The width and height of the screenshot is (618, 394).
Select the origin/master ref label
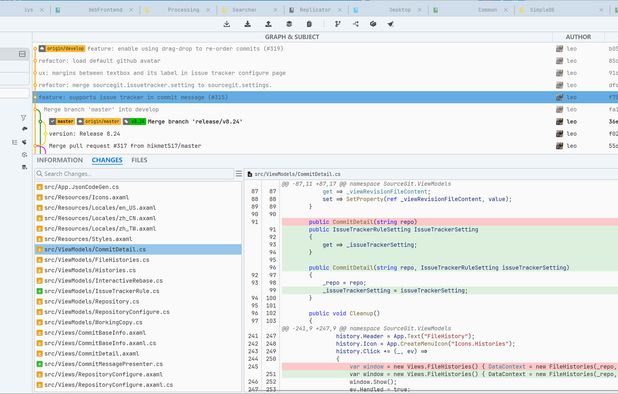[x=99, y=122]
